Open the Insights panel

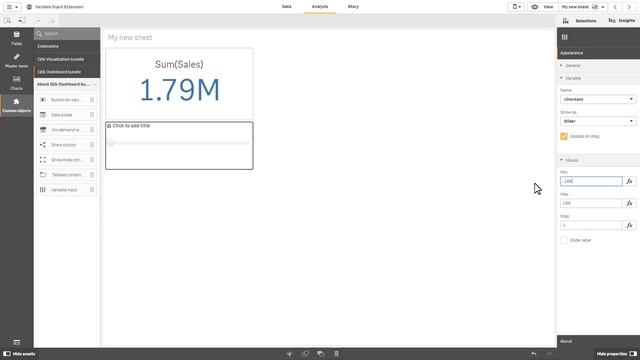(622, 20)
